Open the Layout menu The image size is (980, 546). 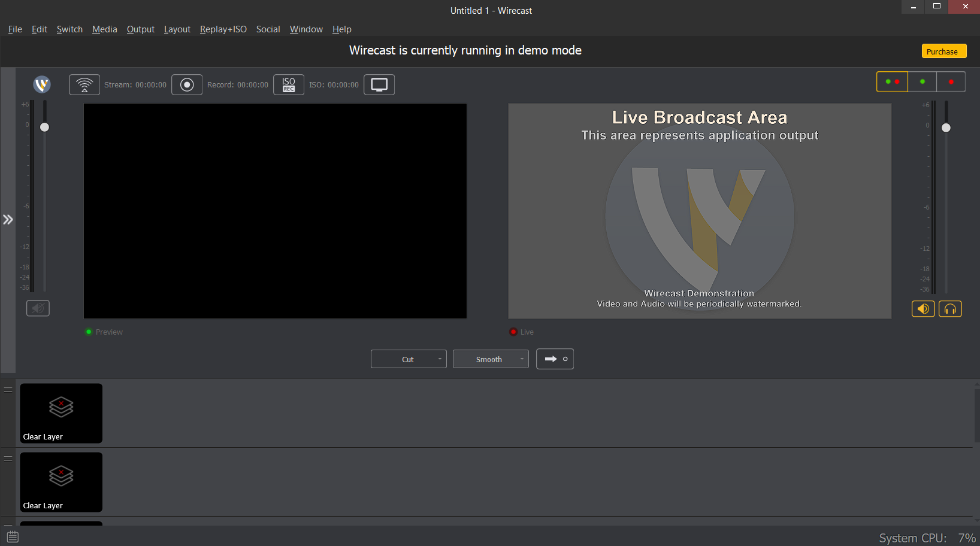[177, 29]
